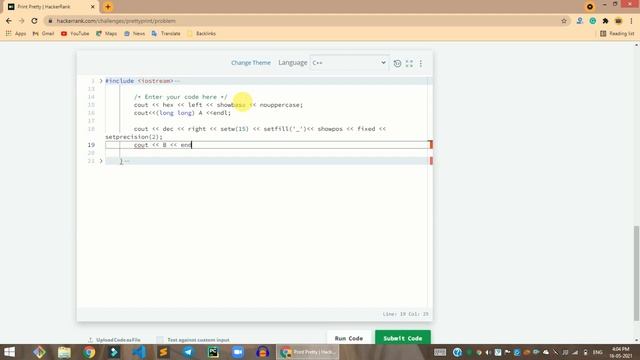Open Visual Studio Code from the taskbar

[139, 352]
